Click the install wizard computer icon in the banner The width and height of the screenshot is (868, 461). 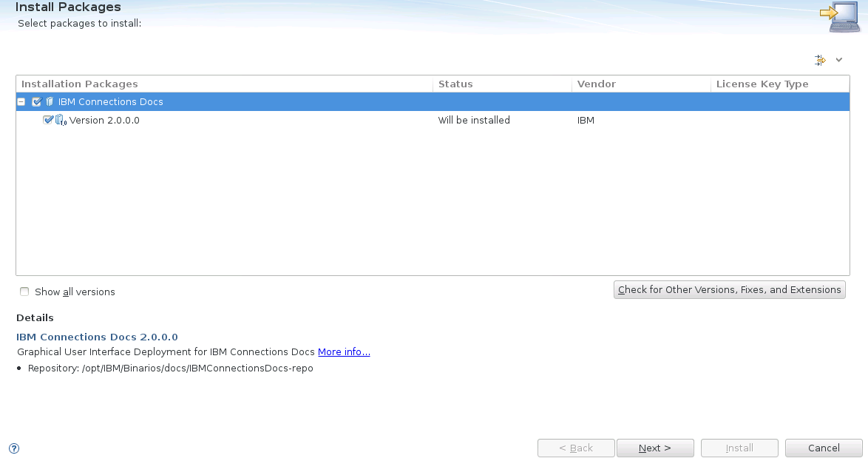tap(840, 16)
